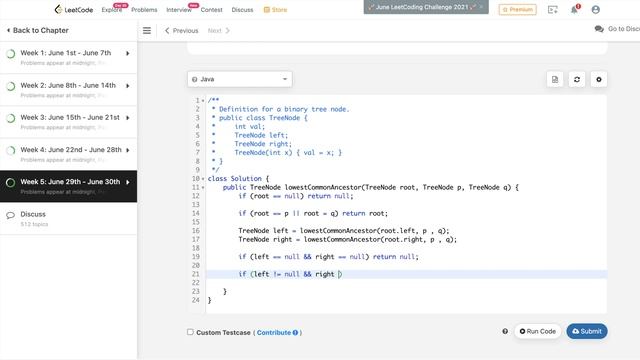
Task: Open the Interview menu
Action: (x=179, y=10)
